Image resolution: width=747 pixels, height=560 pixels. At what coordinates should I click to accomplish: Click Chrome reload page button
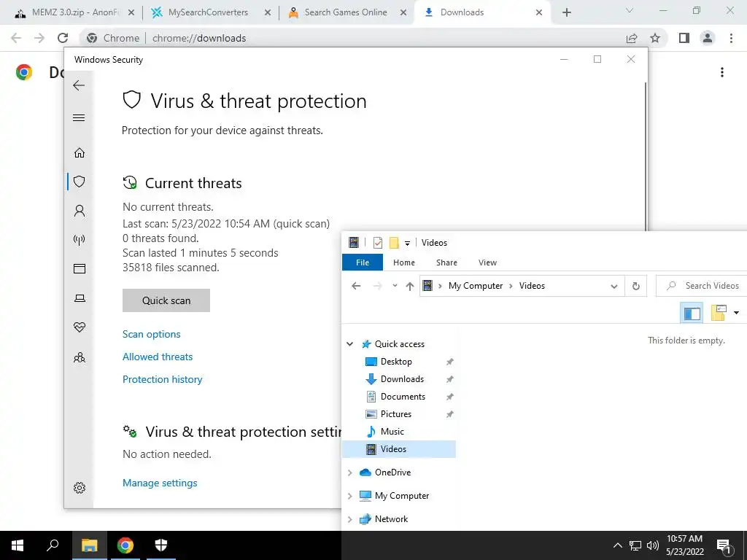pyautogui.click(x=63, y=38)
